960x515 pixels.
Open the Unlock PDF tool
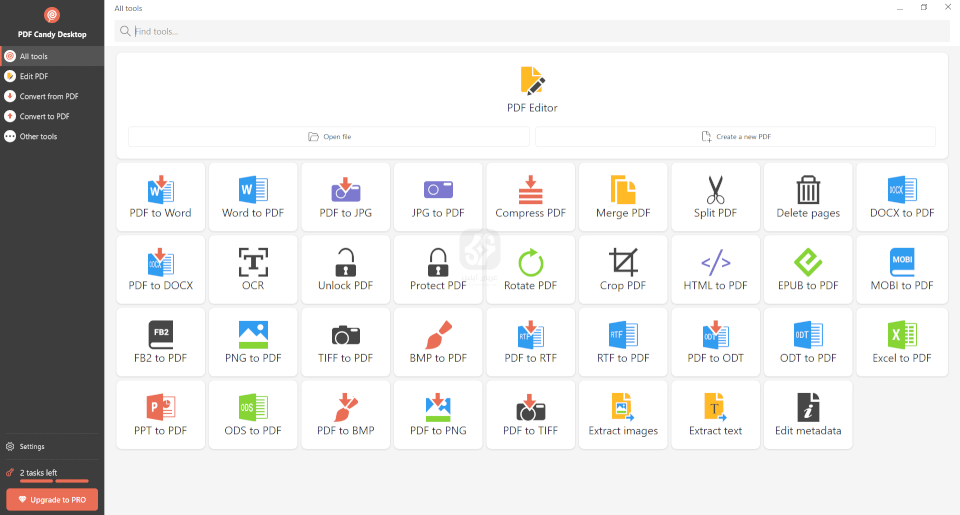[x=345, y=269]
